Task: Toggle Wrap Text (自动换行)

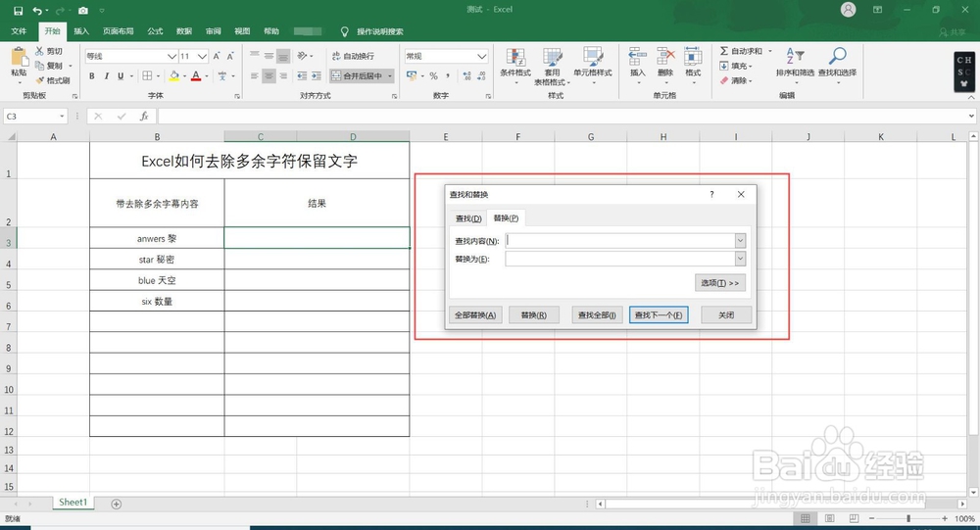Action: pyautogui.click(x=353, y=56)
